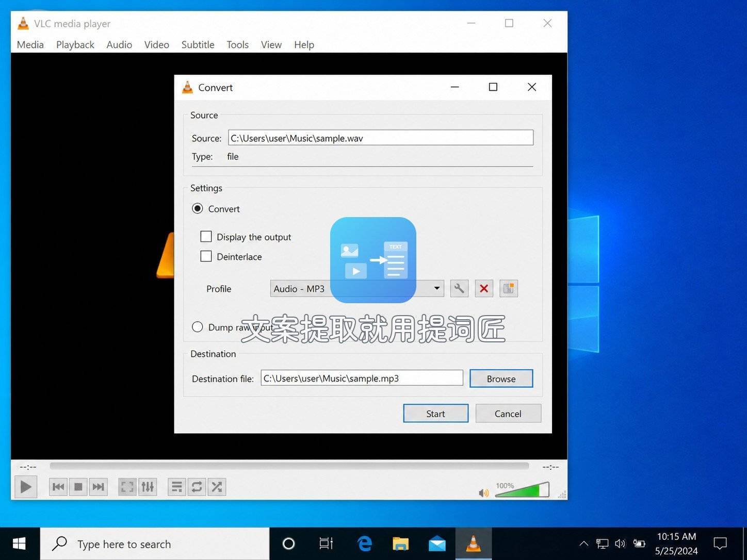Toggle fullscreen video icon
Viewport: 747px width, 560px height.
tap(127, 487)
